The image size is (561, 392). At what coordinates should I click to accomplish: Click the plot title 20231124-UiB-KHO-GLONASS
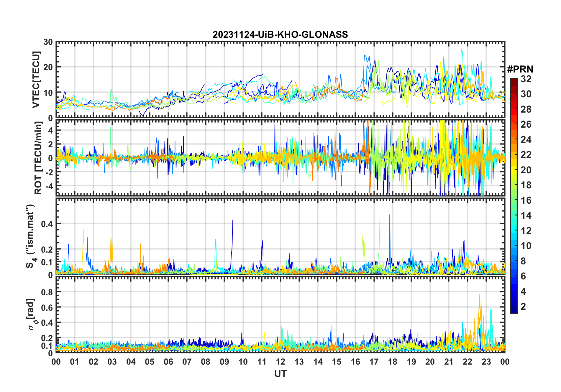280,35
